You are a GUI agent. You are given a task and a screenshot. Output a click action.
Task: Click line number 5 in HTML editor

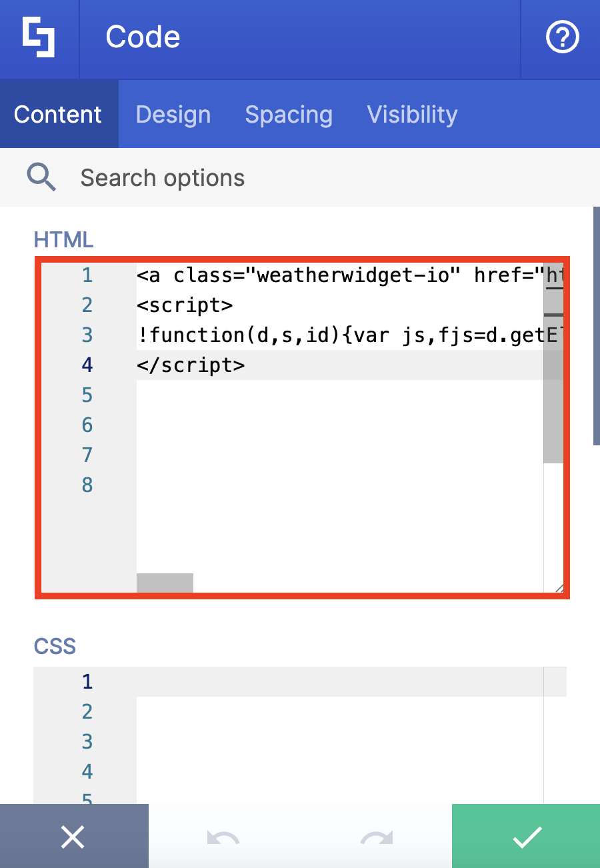[87, 395]
